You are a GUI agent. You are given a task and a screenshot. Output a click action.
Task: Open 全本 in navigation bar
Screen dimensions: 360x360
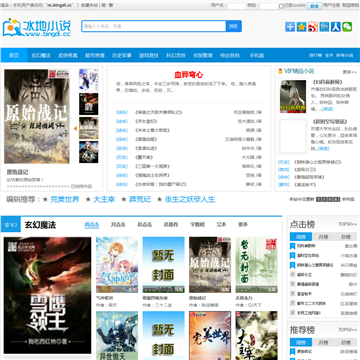click(x=329, y=56)
